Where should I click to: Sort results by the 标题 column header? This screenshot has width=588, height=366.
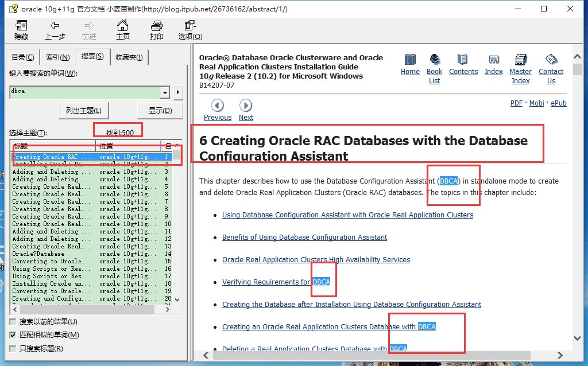(53, 145)
